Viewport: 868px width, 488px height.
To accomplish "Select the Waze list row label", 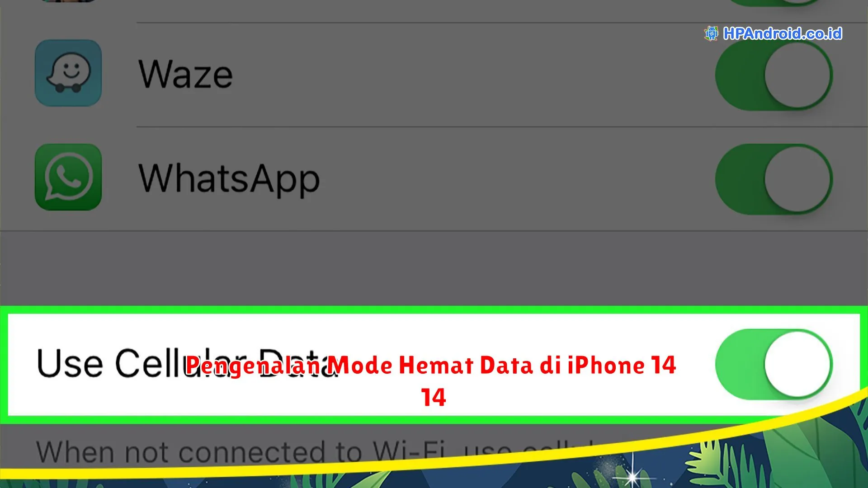I will tap(185, 75).
